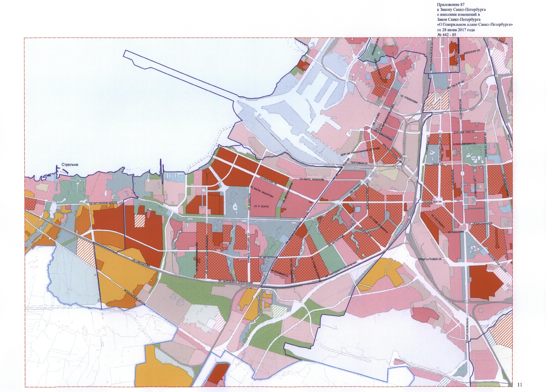
Task: Click the 'УЛ. МАРШ. КАЗАКОВА' label
Action: 312,180
